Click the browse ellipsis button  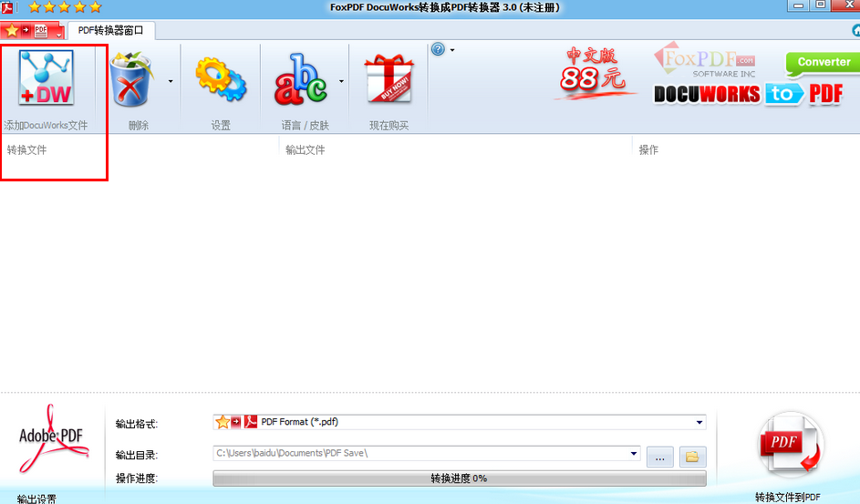[659, 457]
